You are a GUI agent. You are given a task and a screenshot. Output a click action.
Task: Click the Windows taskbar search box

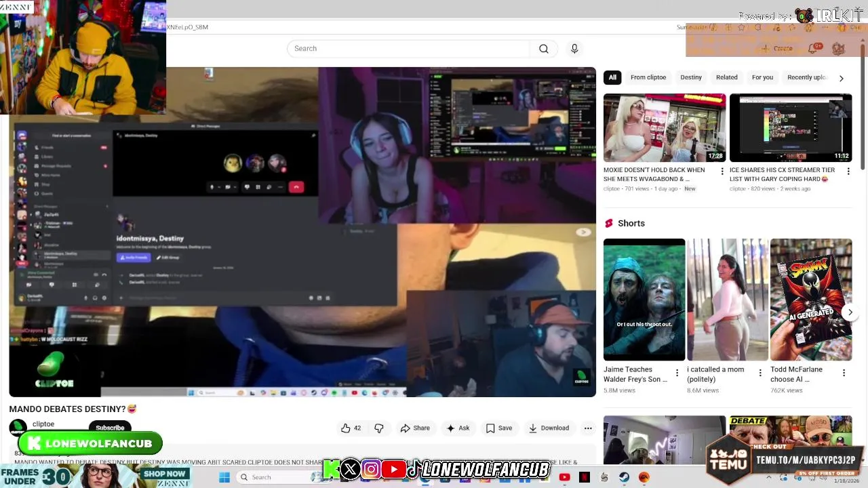tap(279, 477)
